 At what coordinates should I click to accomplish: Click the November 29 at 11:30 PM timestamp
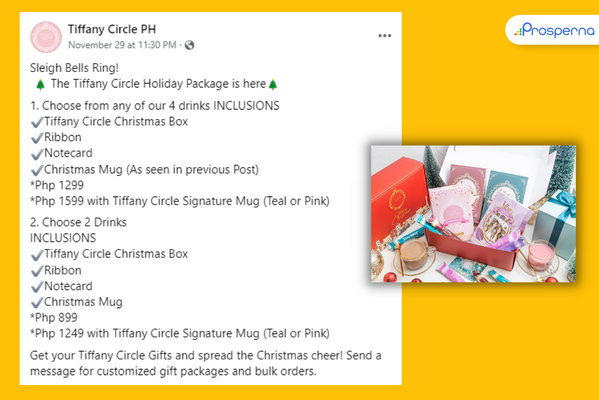[122, 45]
